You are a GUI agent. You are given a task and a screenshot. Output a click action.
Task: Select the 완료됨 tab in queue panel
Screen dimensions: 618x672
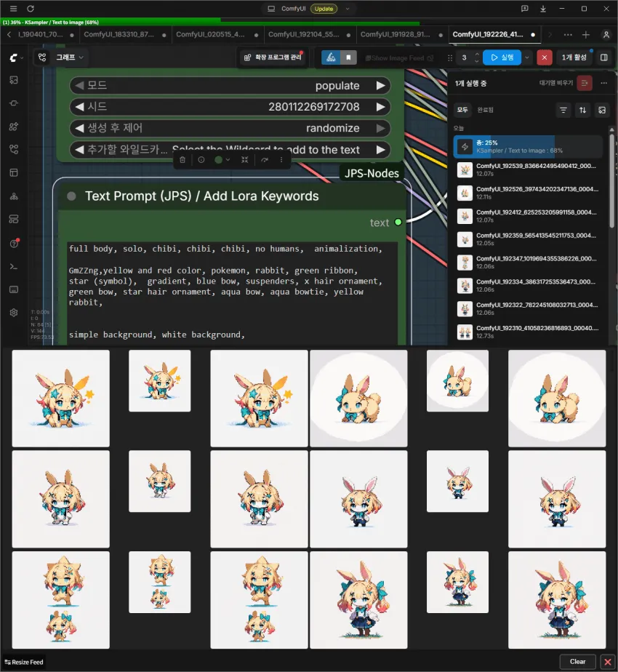tap(485, 110)
